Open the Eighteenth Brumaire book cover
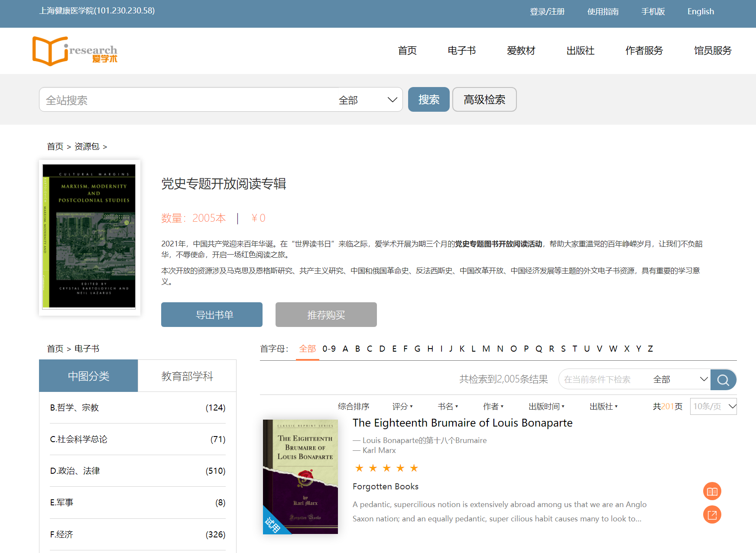Viewport: 756px width, 553px height. 300,476
